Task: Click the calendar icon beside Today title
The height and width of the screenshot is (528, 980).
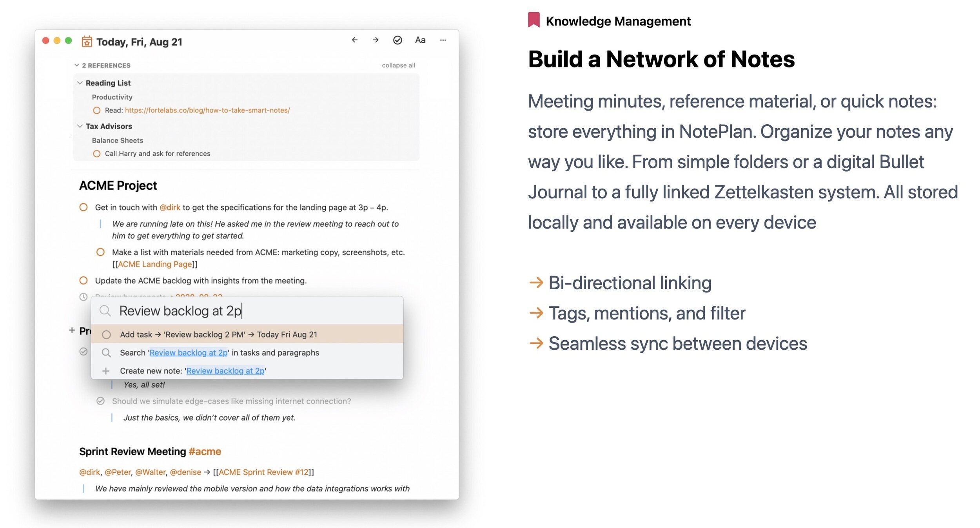Action: 87,42
